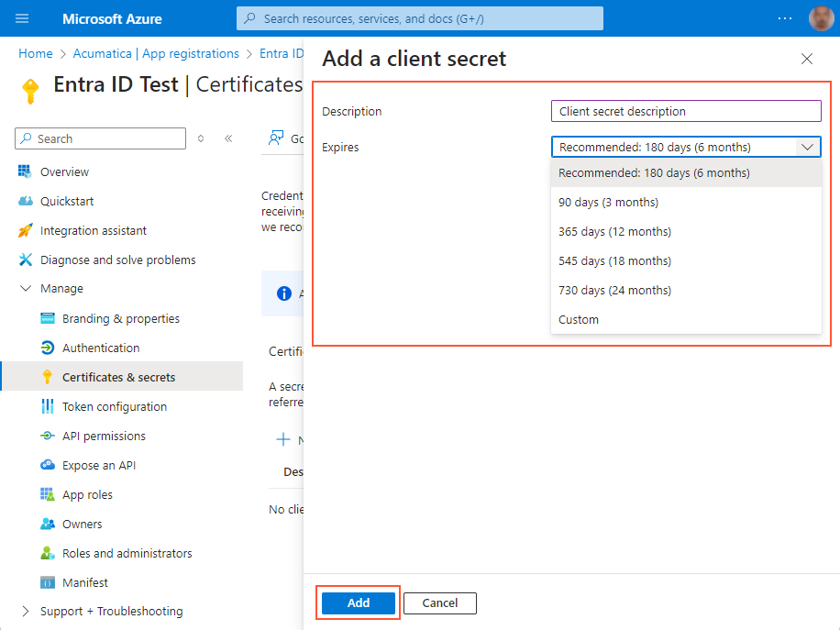
Task: Select 730 days (24 months) expiry
Action: pyautogui.click(x=614, y=290)
